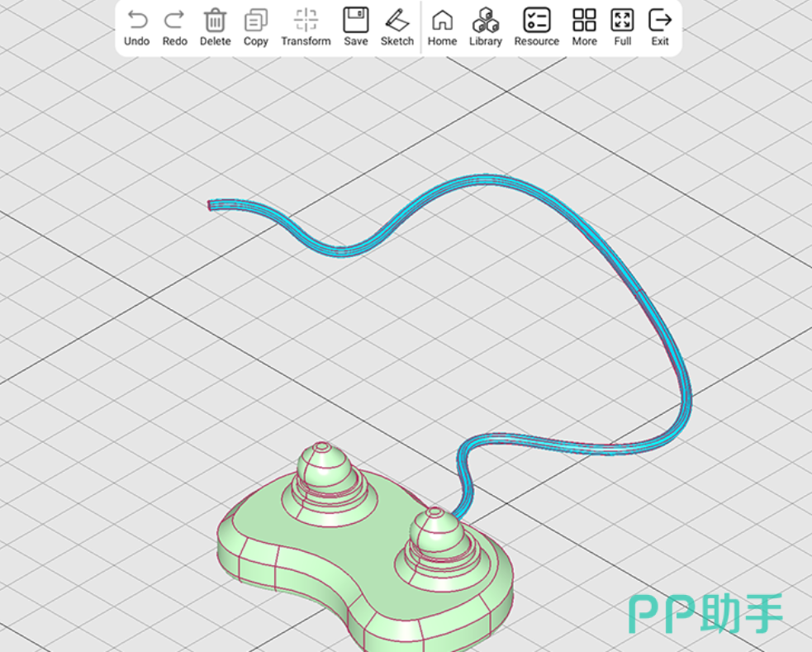The width and height of the screenshot is (812, 652).
Task: Select the Copy tool icon
Action: pos(255,21)
